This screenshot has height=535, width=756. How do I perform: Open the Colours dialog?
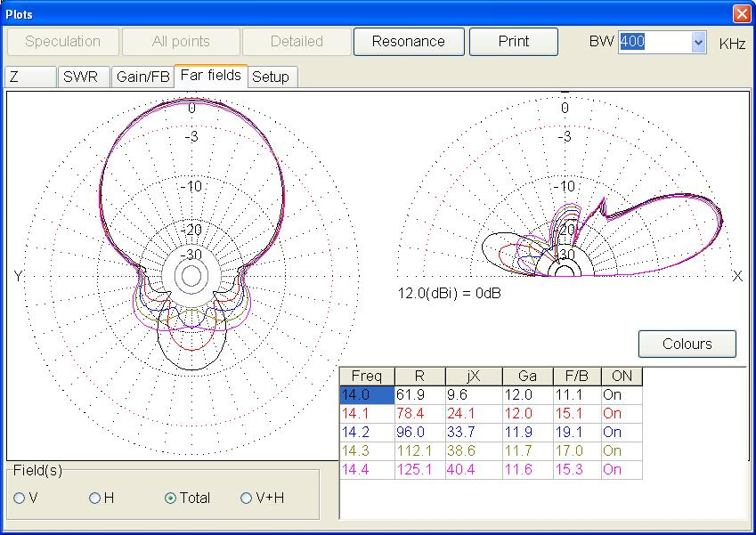coord(687,345)
